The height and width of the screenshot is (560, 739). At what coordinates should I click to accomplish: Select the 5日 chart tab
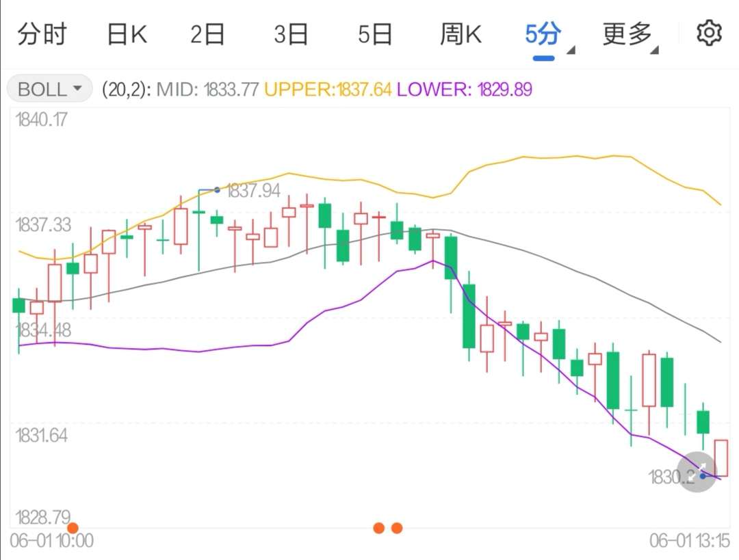(374, 32)
